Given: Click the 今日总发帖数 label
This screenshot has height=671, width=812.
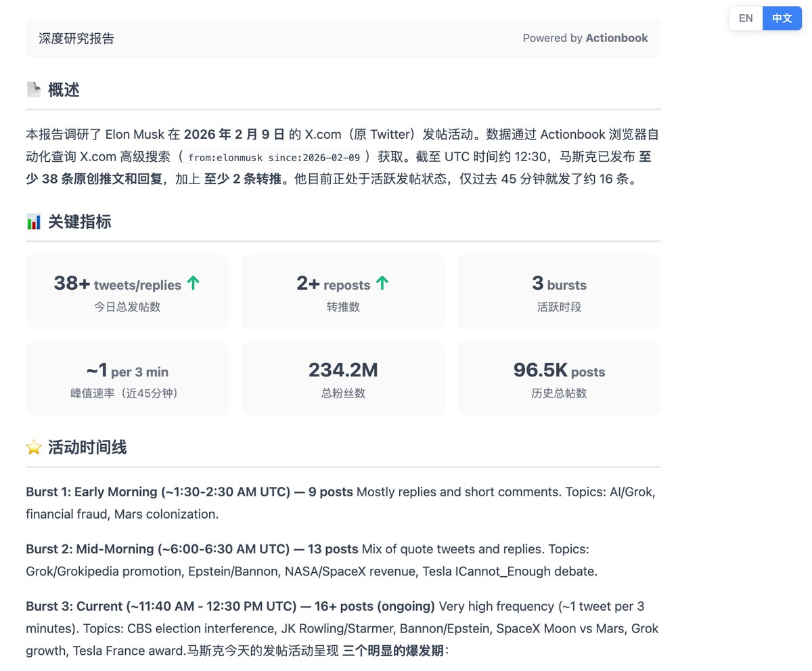Looking at the screenshot, I should [127, 307].
